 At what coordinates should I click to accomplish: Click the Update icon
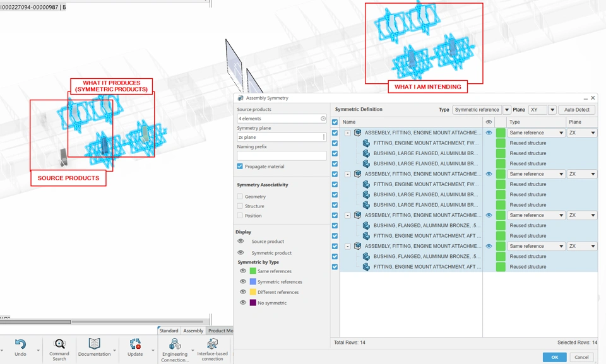coord(135,344)
